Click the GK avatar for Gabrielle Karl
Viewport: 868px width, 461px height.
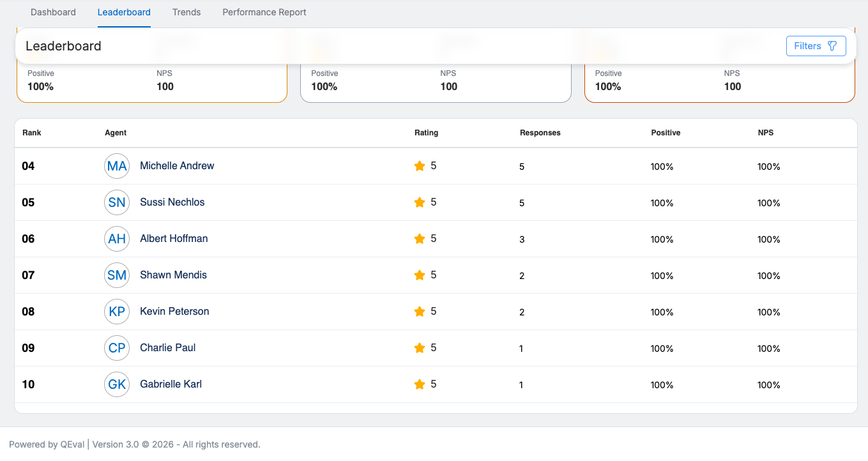[x=117, y=384]
